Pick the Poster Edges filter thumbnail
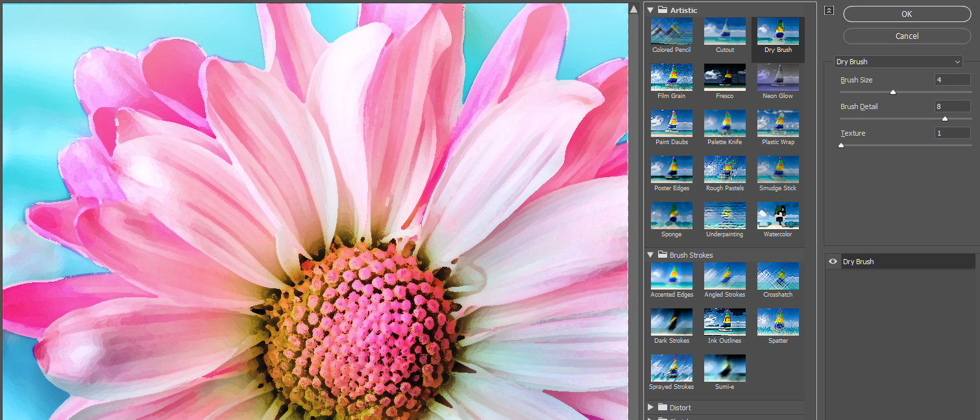Screen dimensions: 980x420 [672, 169]
